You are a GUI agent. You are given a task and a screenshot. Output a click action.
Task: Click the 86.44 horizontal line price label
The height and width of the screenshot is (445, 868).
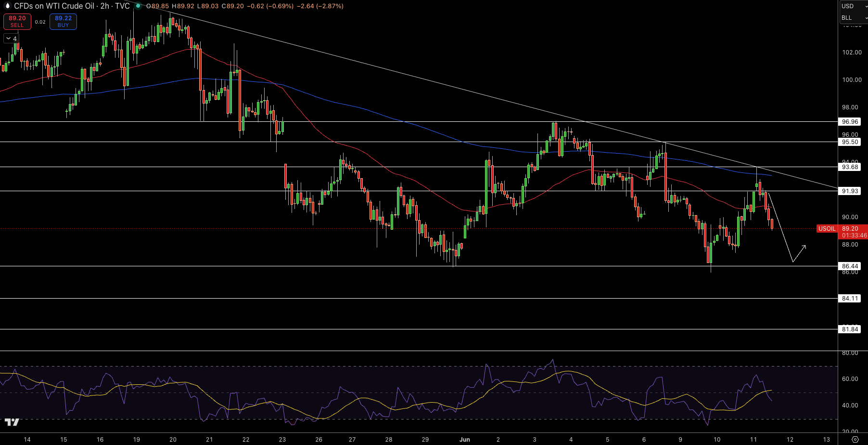tap(850, 266)
